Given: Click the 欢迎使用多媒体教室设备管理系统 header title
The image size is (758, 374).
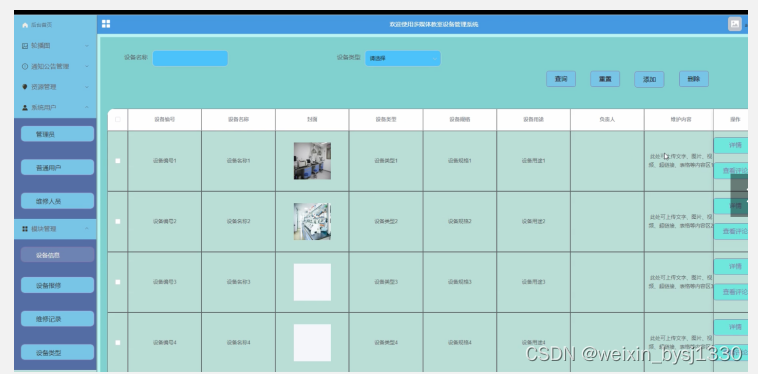Looking at the screenshot, I should click(x=434, y=25).
